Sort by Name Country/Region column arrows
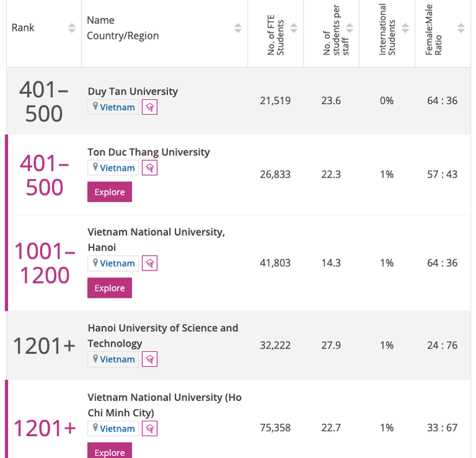Screen dimensions: 476x458 point(238,28)
